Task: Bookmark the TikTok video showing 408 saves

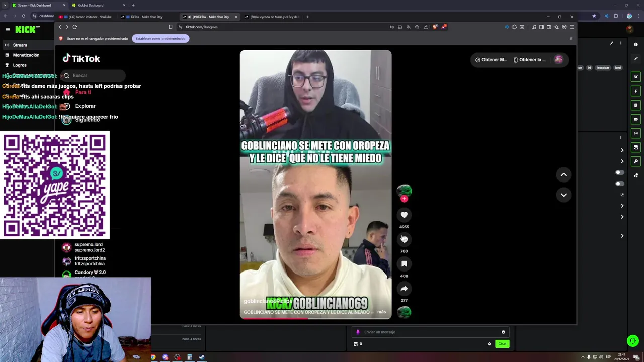Action: click(404, 263)
